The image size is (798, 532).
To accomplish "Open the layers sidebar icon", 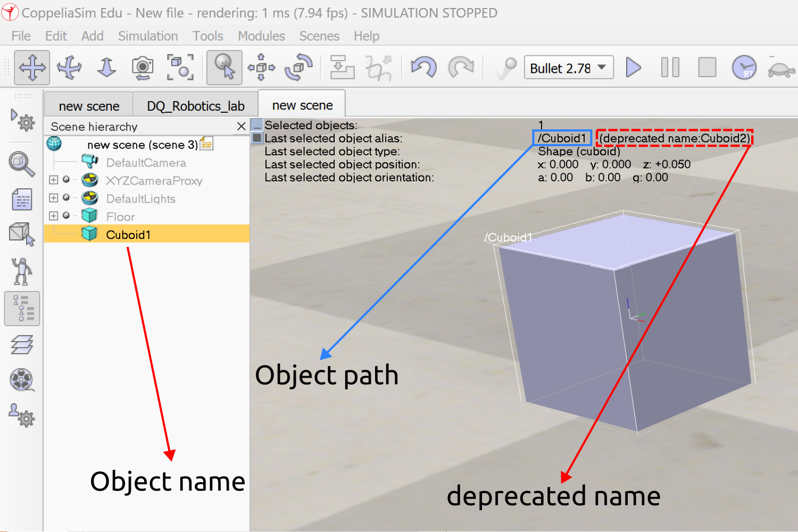I will coord(22,345).
